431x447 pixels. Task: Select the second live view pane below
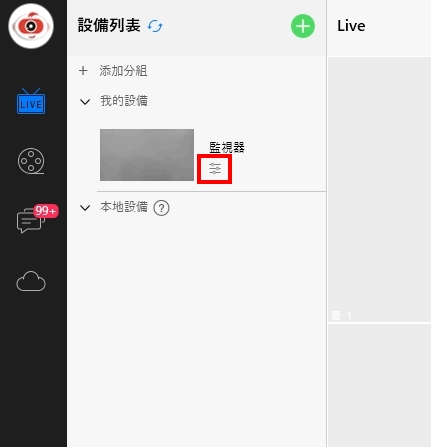pos(379,385)
